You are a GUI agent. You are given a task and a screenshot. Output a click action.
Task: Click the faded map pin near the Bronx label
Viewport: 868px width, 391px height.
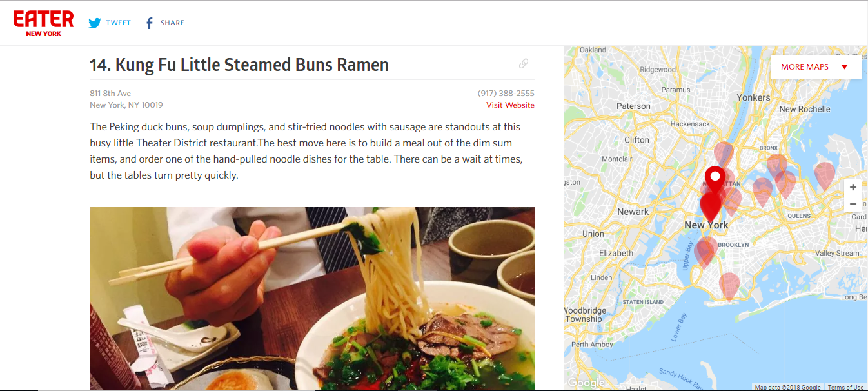pos(776,165)
